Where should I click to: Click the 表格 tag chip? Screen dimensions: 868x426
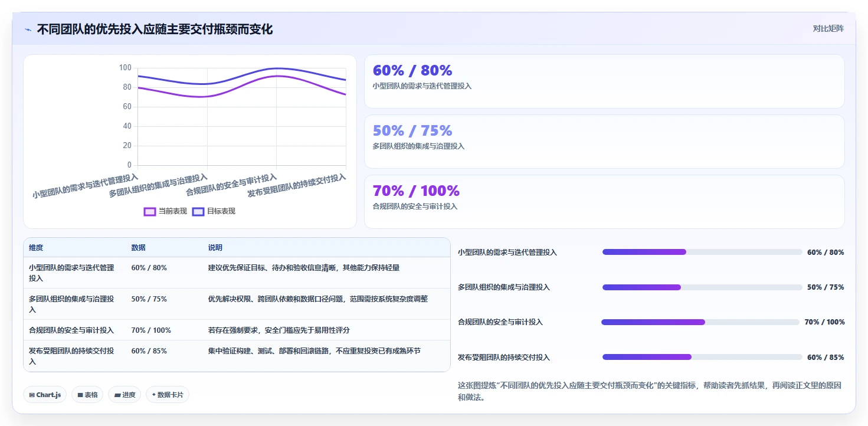(x=87, y=395)
